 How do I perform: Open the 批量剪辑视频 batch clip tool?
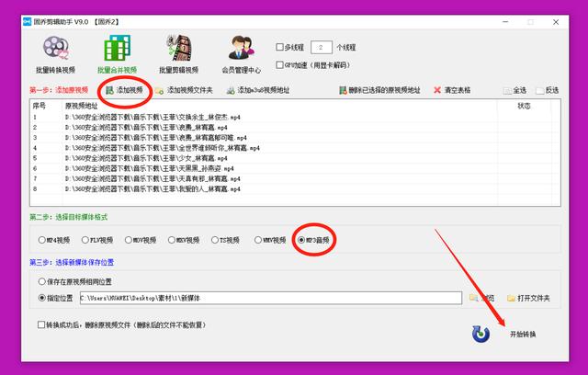click(179, 54)
